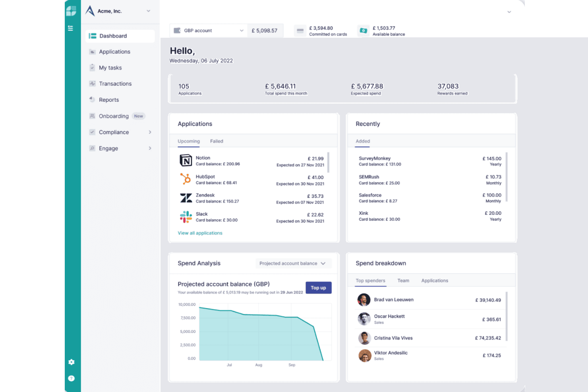Select the Top spenders tab
The height and width of the screenshot is (392, 588).
(x=370, y=281)
